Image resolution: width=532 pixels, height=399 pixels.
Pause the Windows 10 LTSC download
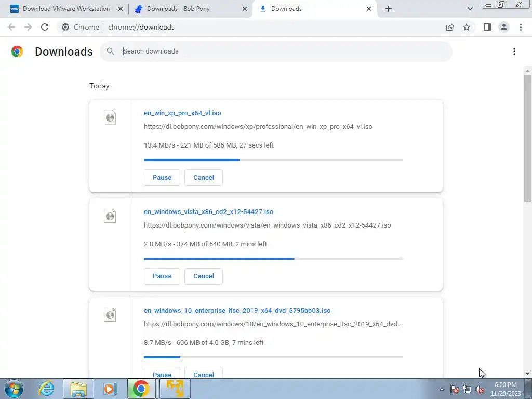(162, 373)
